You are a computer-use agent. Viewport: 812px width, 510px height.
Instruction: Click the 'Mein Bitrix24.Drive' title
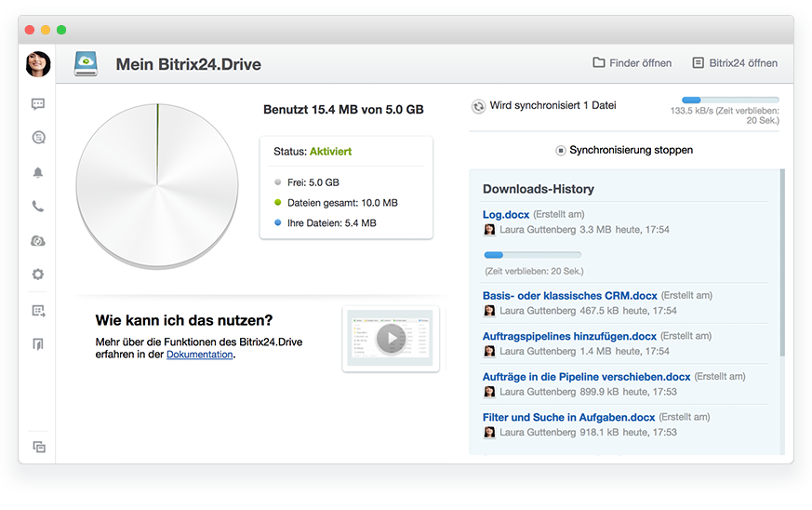(189, 64)
